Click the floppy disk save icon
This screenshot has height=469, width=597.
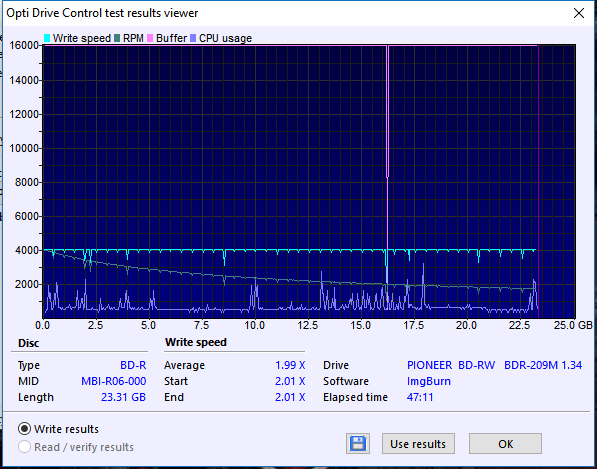358,444
